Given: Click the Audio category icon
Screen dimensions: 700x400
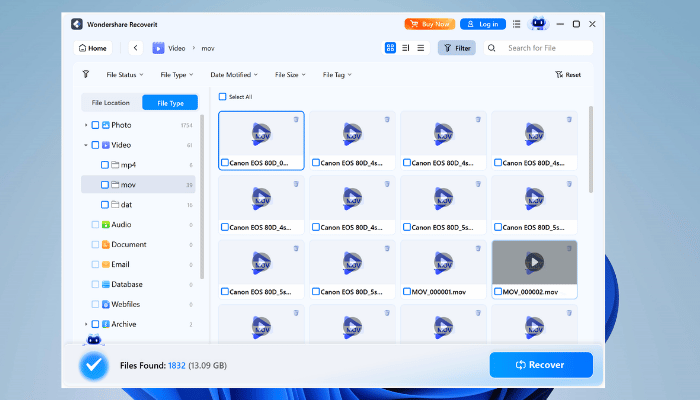Looking at the screenshot, I should click(x=106, y=225).
